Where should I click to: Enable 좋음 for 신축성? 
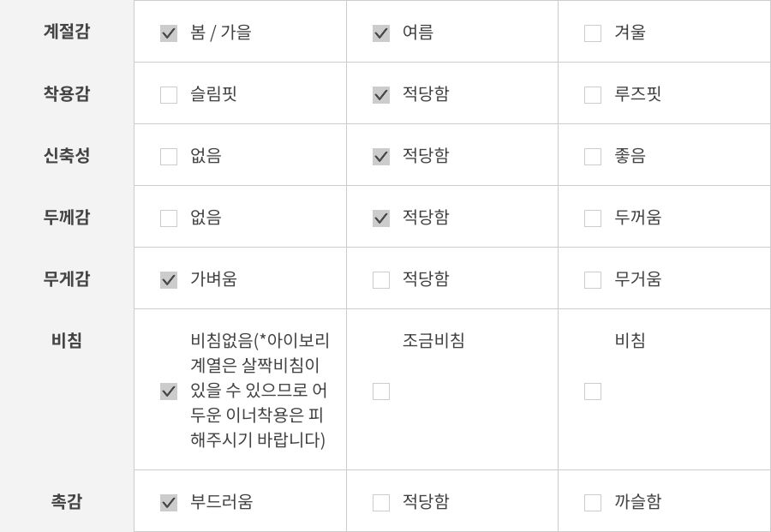tap(593, 157)
